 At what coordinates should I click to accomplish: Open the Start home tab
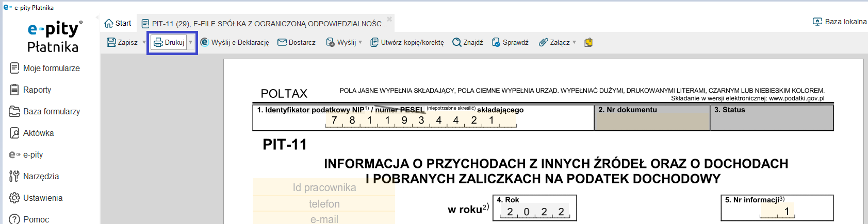tap(118, 23)
